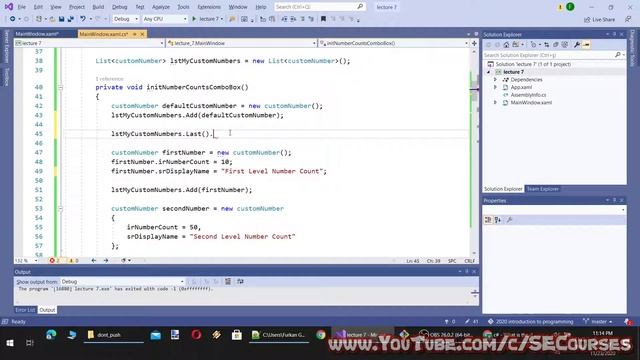Collapse the lecture 7 project node
The height and width of the screenshot is (360, 640).
click(489, 72)
